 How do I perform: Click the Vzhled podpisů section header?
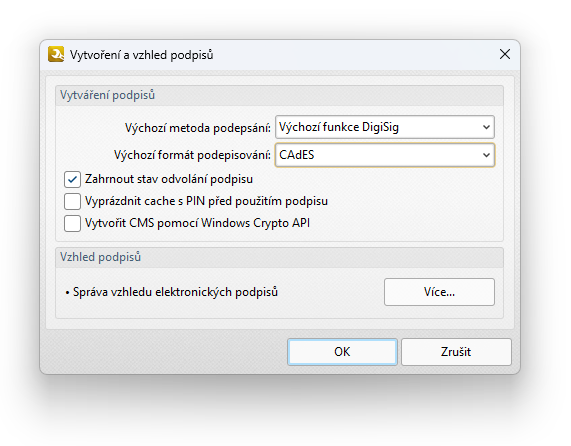(x=101, y=257)
